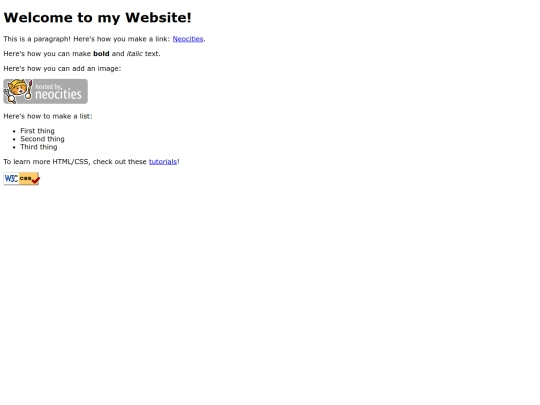Click the cat mascot in Neocities badge

pos(18,91)
